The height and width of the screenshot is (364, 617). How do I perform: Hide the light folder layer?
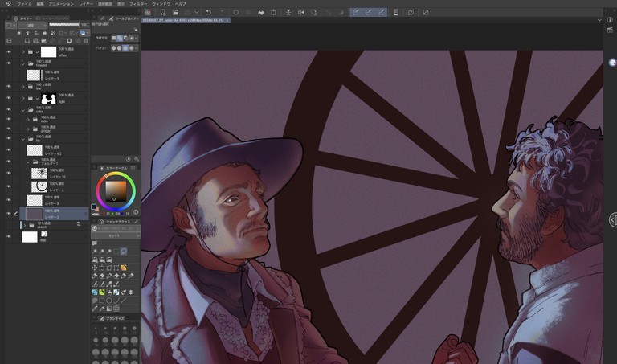coord(8,97)
